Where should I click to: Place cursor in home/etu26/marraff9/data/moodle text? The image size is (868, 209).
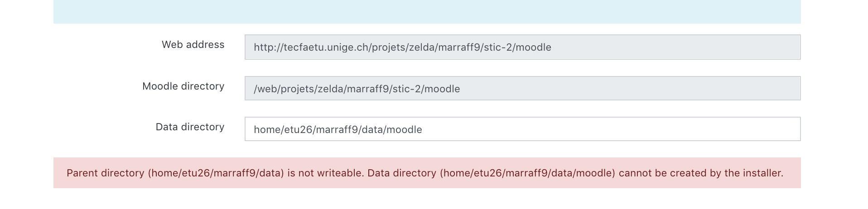pos(338,130)
